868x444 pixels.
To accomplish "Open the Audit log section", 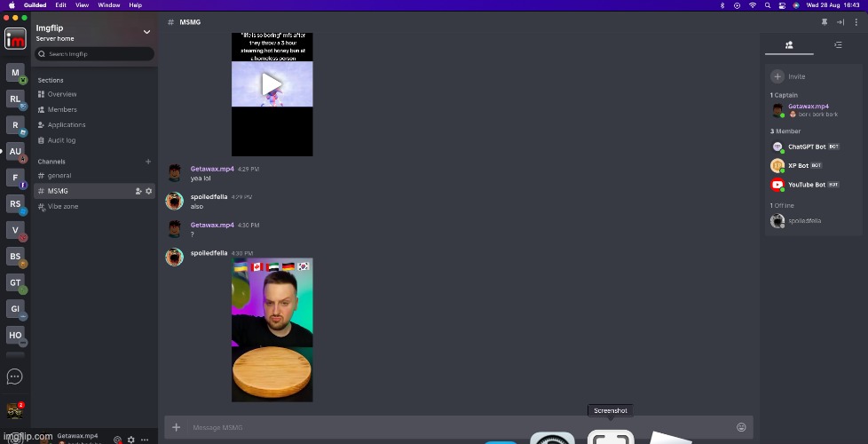I will 61,140.
